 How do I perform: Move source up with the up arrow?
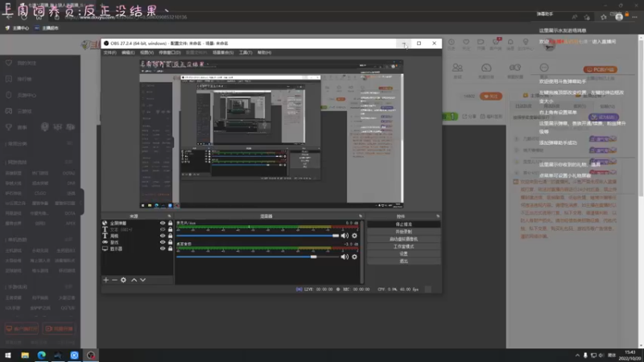pos(134,280)
